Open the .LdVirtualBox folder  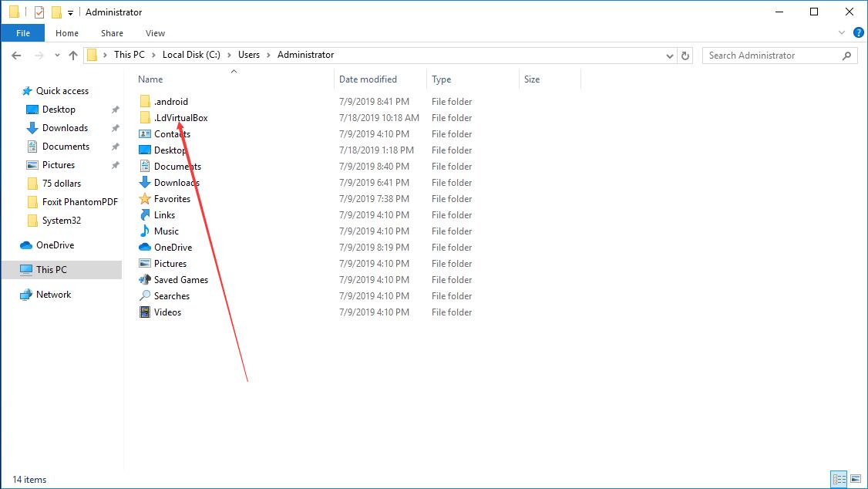pyautogui.click(x=182, y=117)
